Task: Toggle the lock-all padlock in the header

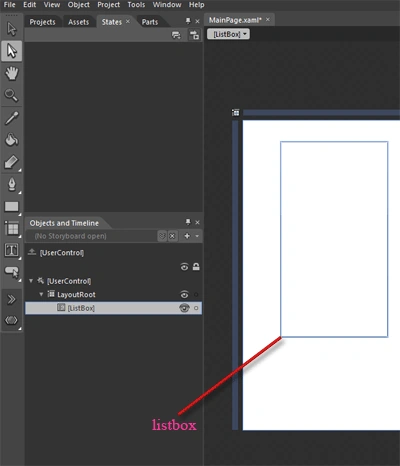Action: coord(196,267)
